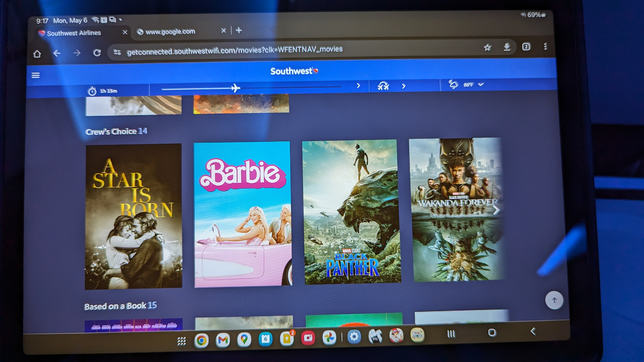Click the browser forward arrow

click(x=77, y=53)
